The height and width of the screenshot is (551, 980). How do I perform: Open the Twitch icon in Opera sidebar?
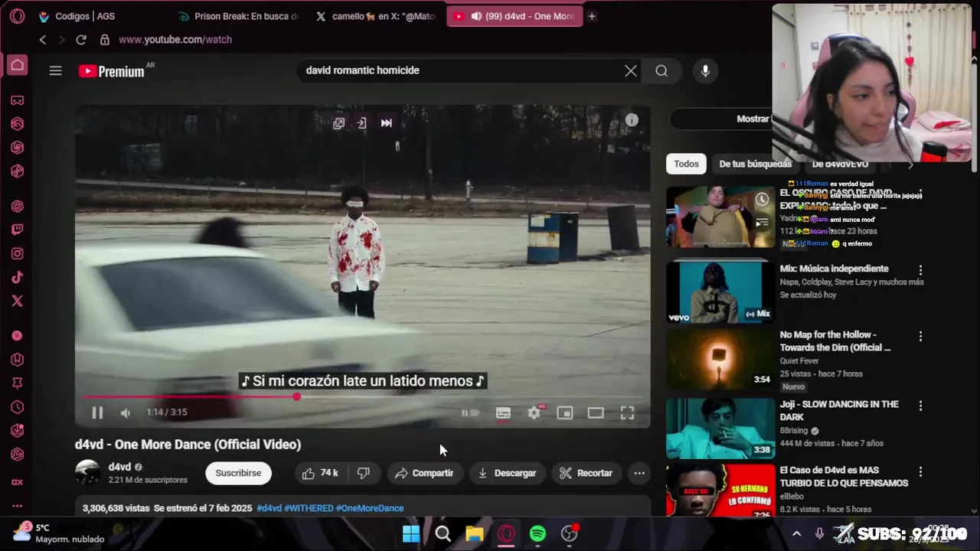coord(17,230)
